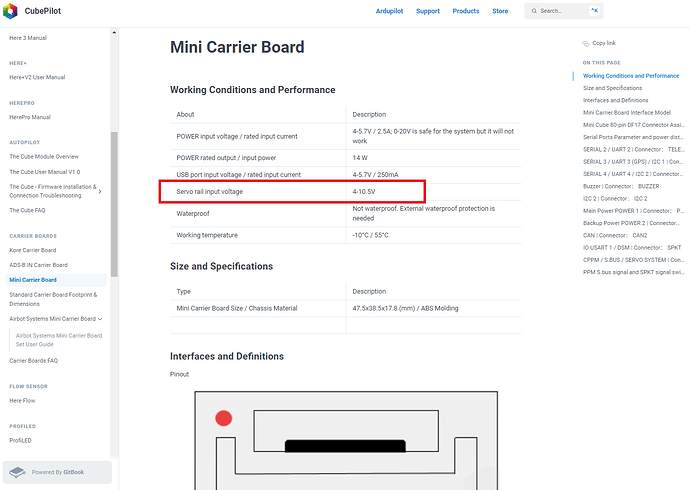Click the CubePilot site title

tap(43, 11)
